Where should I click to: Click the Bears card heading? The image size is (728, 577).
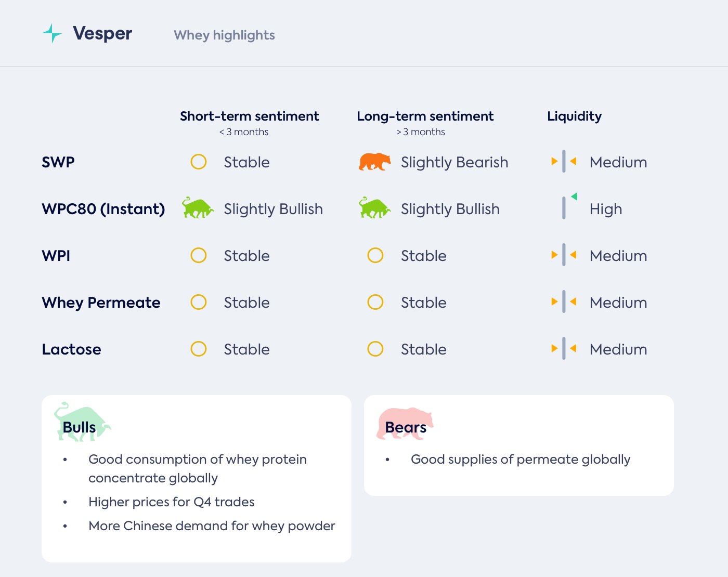406,427
